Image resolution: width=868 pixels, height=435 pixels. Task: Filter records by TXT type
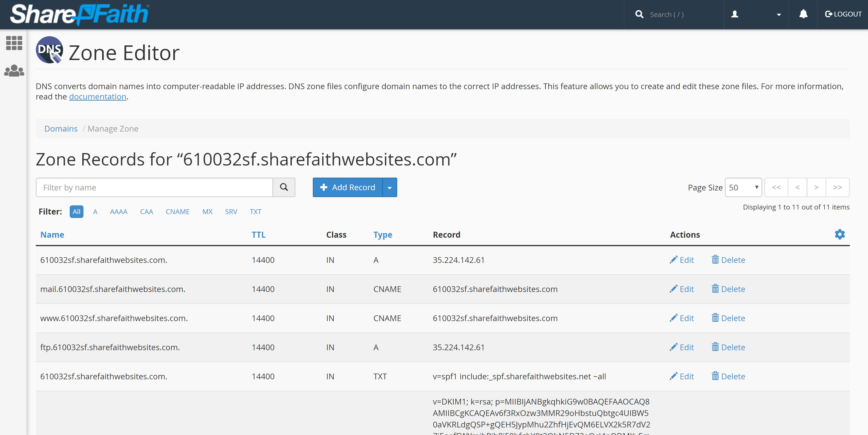tap(255, 212)
